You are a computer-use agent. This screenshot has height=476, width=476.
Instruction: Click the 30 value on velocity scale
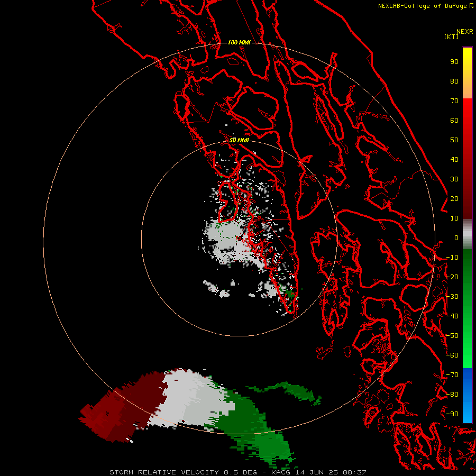454,179
